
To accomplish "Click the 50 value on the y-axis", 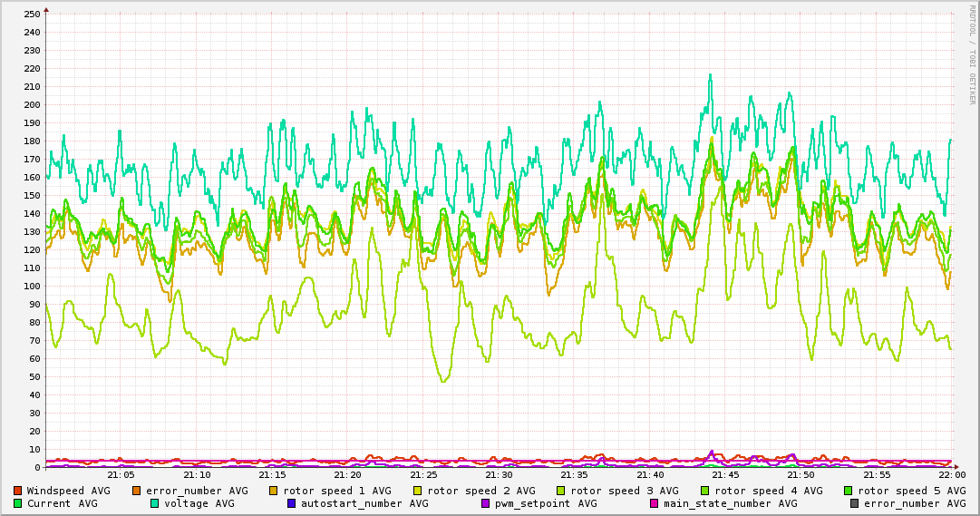I will click(x=34, y=377).
